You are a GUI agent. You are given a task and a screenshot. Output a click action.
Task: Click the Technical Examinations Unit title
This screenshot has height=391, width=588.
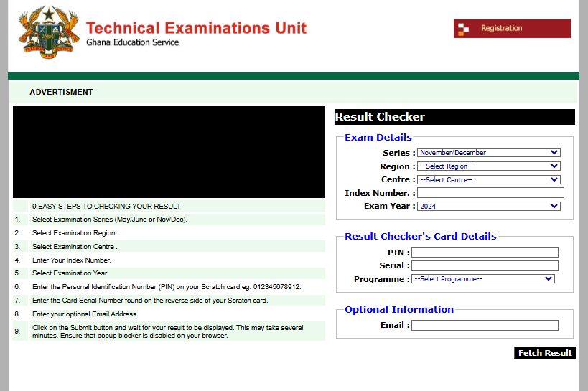pyautogui.click(x=196, y=29)
